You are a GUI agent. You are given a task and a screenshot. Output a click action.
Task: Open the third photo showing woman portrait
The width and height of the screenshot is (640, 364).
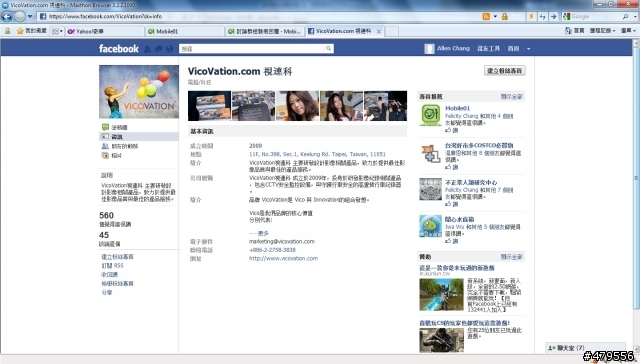[x=297, y=106]
